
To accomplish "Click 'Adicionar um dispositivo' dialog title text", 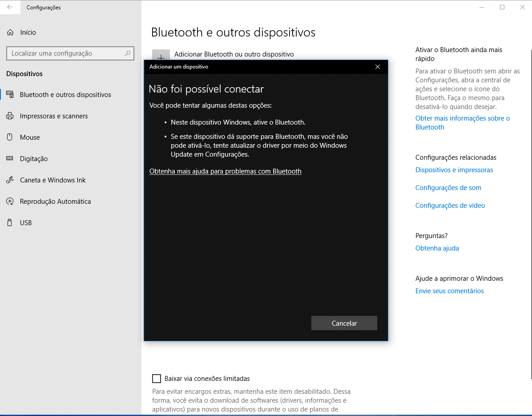I will 179,67.
